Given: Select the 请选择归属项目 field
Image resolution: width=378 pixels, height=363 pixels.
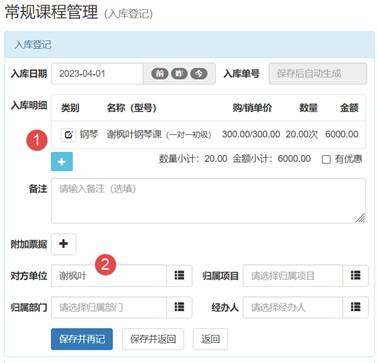Looking at the screenshot, I should pos(293,276).
